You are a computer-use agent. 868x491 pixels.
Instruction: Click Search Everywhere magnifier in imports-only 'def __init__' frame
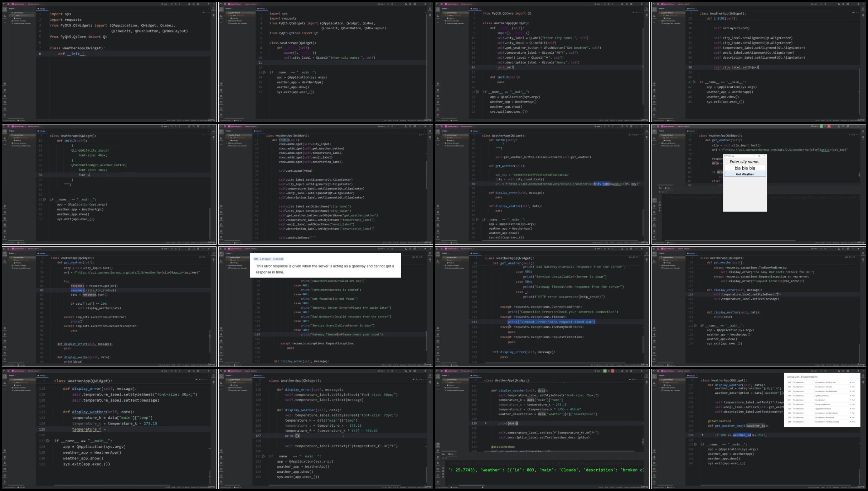(x=194, y=4)
